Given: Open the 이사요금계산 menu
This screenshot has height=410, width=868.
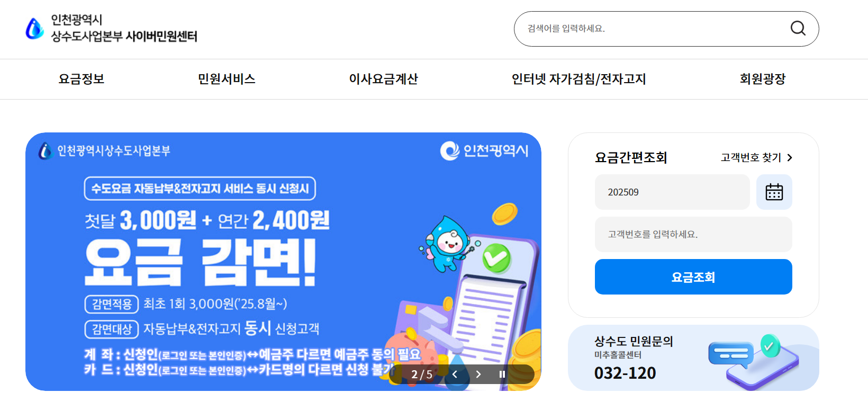Looking at the screenshot, I should 383,79.
